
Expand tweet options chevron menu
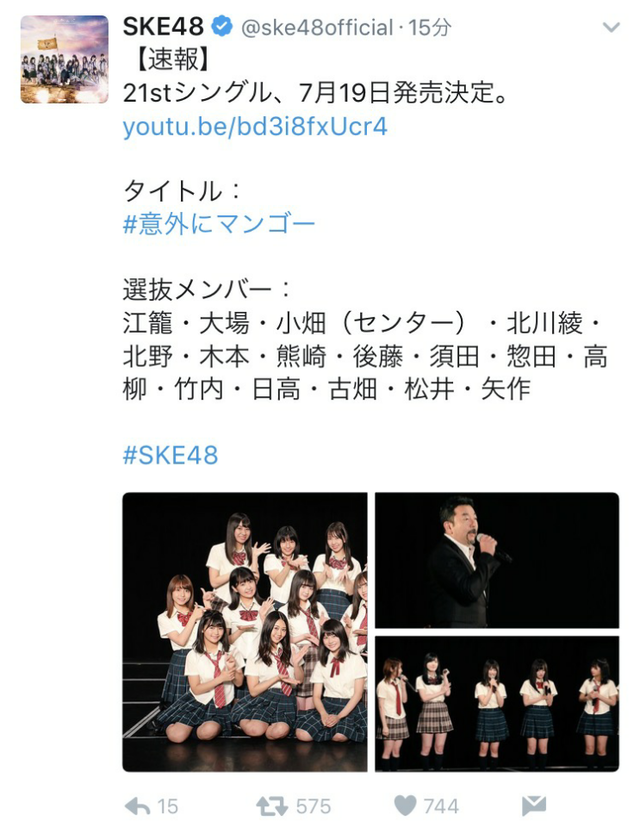[x=611, y=27]
